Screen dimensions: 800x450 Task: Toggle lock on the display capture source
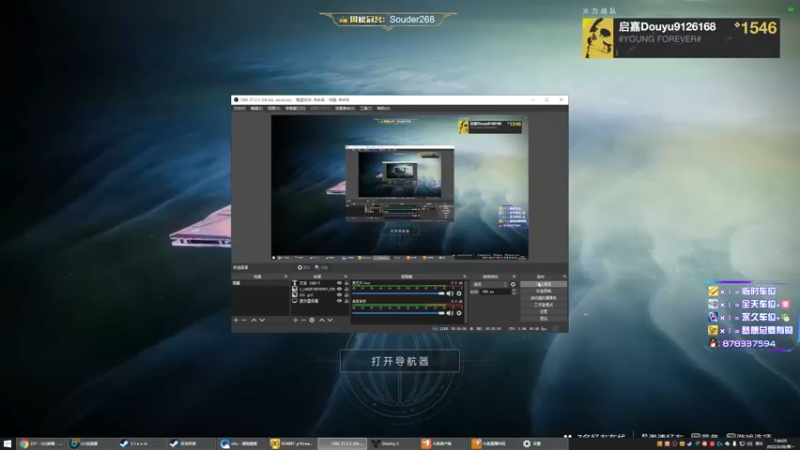pos(346,301)
